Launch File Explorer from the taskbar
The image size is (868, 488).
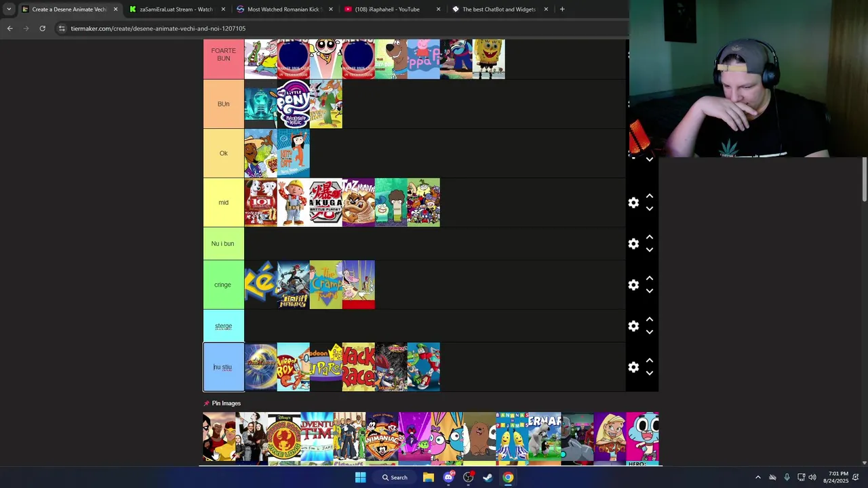(x=429, y=477)
